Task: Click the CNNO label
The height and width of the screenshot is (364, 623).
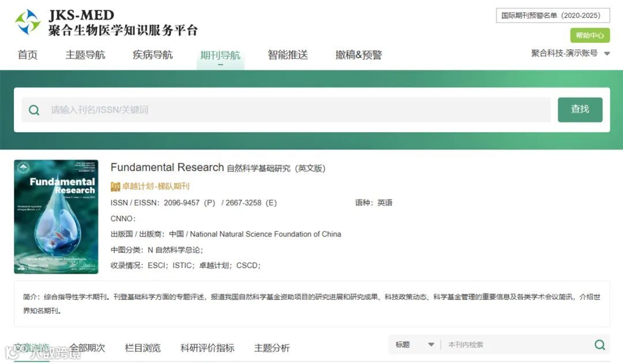Action: click(x=123, y=219)
